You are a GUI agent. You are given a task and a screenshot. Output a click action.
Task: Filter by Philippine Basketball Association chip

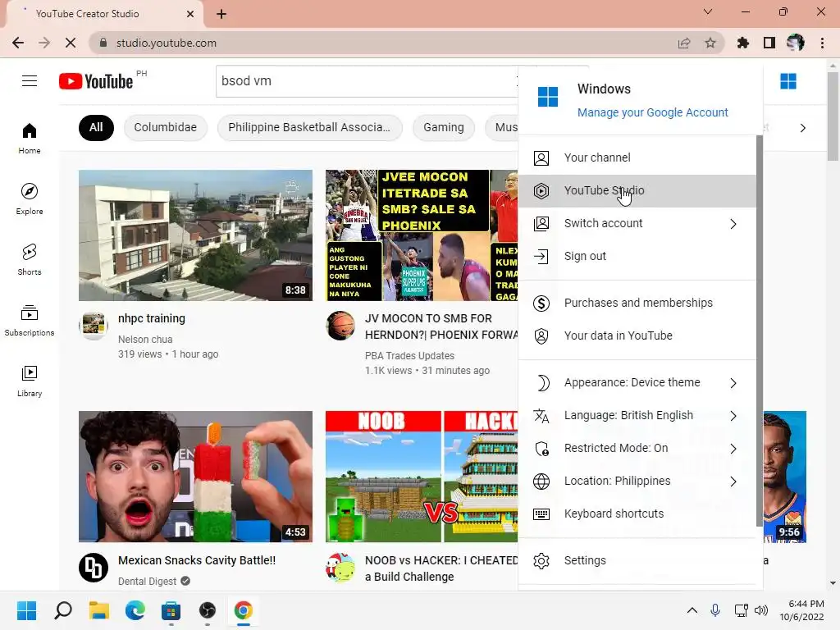tap(309, 127)
